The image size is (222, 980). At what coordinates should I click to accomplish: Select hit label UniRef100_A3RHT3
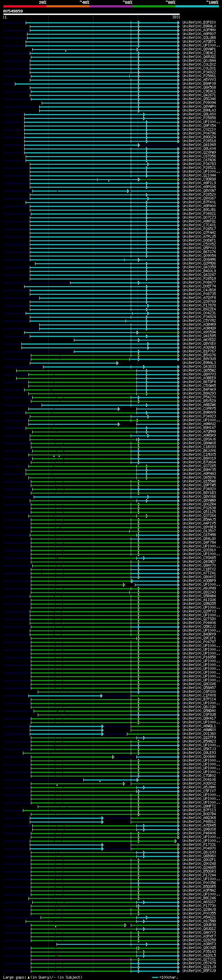coord(199,944)
